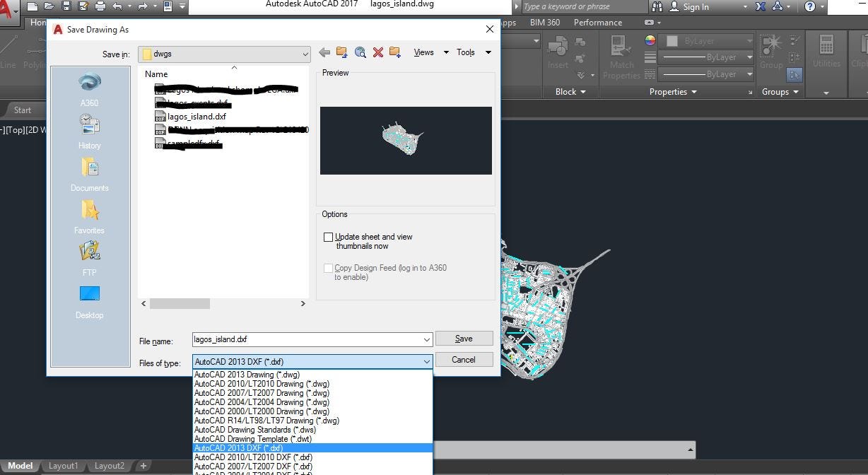Open the Views dropdown menu
This screenshot has width=868, height=475.
tap(431, 52)
